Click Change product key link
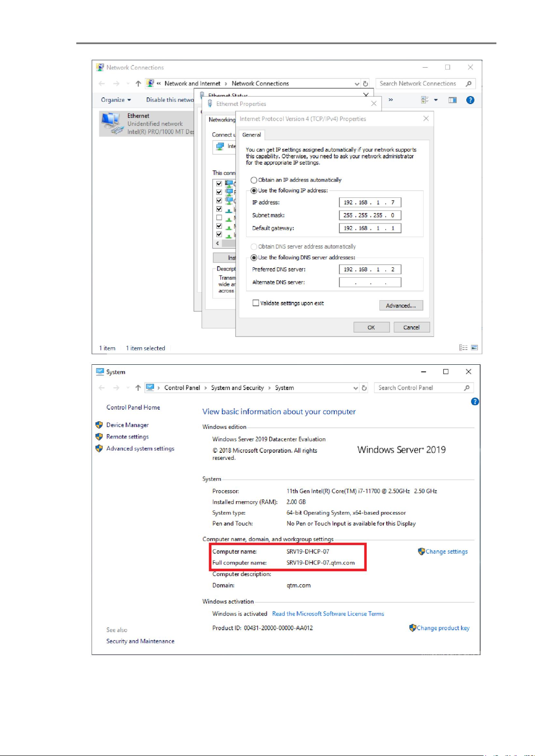Screen dimensions: 535x756 pyautogui.click(x=443, y=628)
